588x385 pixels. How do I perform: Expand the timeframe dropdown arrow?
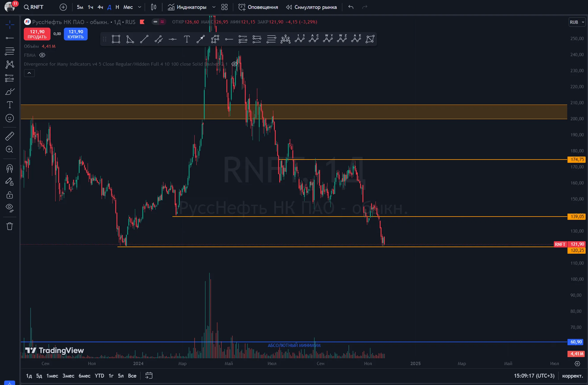tap(140, 7)
